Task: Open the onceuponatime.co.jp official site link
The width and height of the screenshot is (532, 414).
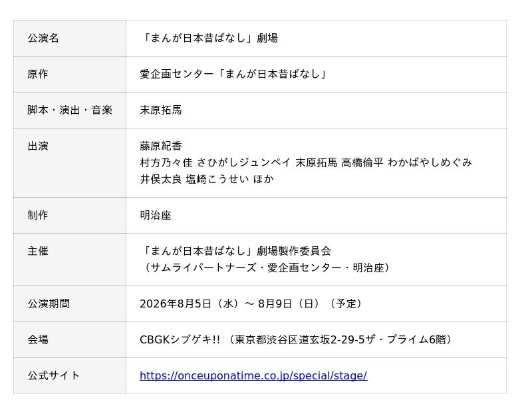Action: (253, 375)
